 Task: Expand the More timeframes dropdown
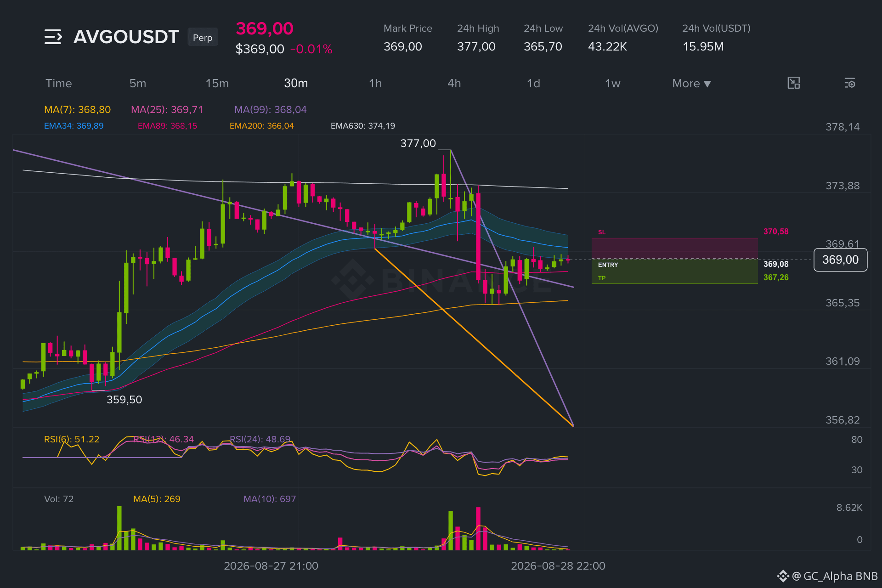(x=691, y=83)
